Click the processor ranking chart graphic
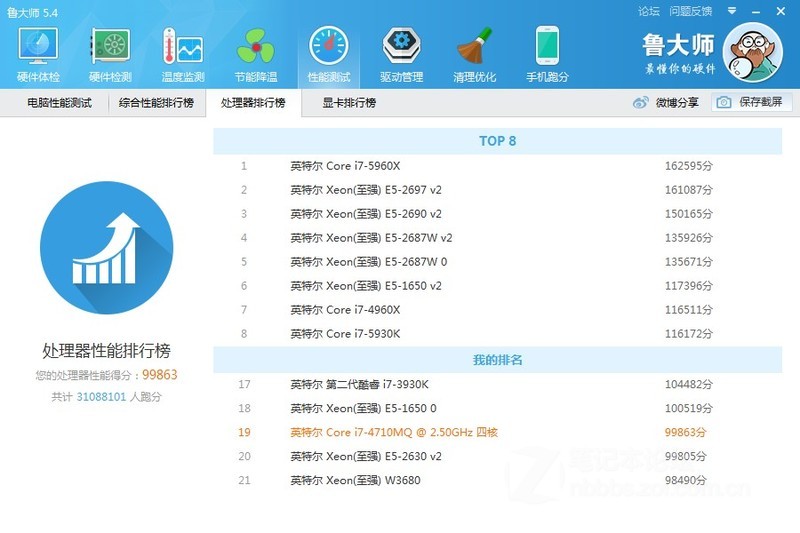This screenshot has width=800, height=533. [107, 248]
